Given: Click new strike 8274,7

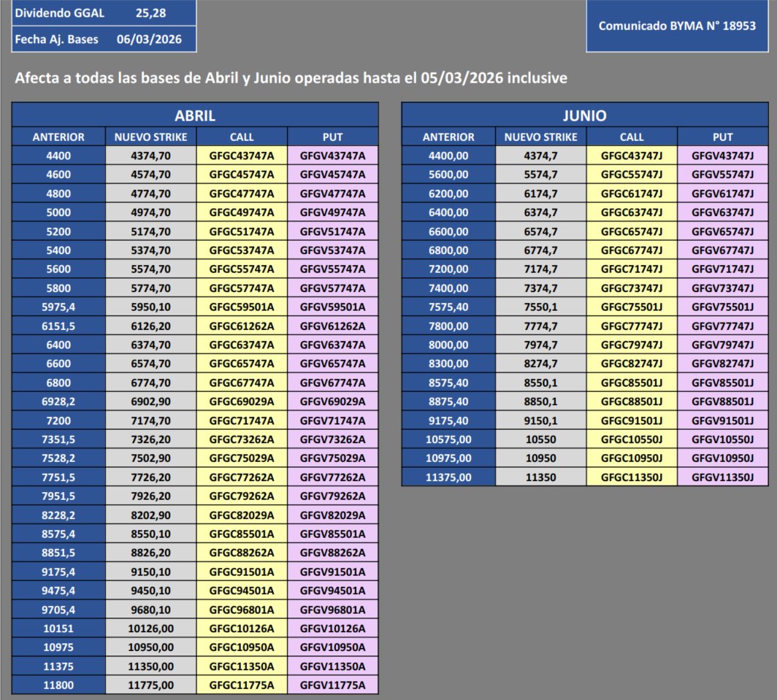Looking at the screenshot, I should coord(540,364).
